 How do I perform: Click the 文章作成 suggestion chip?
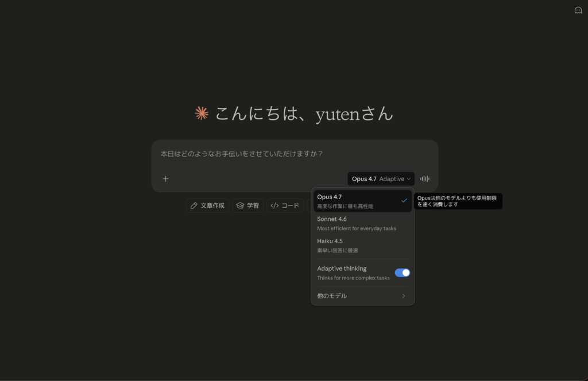(x=207, y=205)
